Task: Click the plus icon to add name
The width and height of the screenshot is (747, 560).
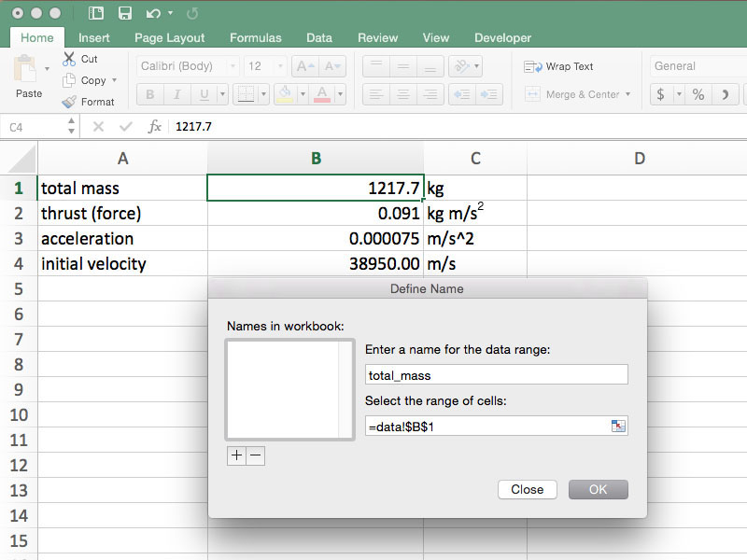Action: [236, 455]
